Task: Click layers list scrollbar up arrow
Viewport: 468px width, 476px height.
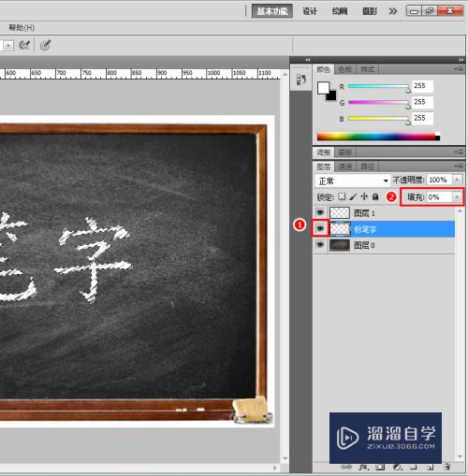Action: pos(461,211)
